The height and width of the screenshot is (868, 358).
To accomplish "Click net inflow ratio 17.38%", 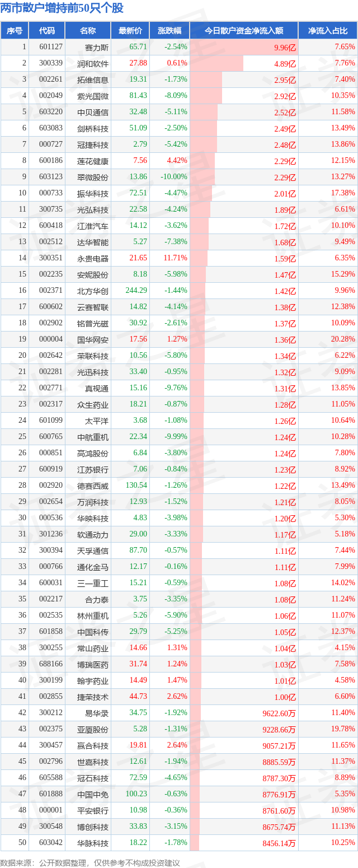I will click(343, 193).
